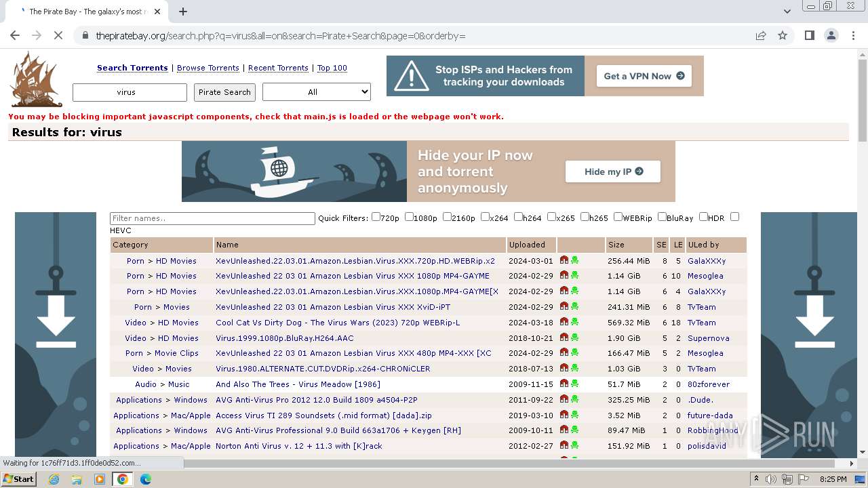This screenshot has width=868, height=488.
Task: Focus the search box containing virus
Action: pos(130,92)
